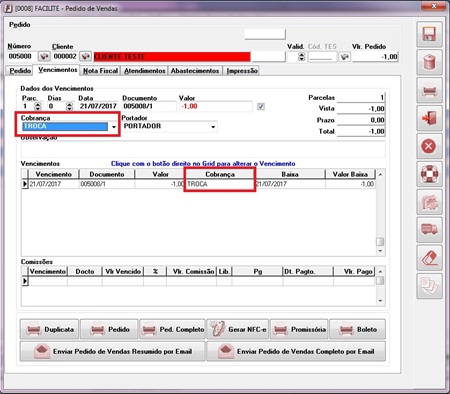This screenshot has height=394, width=450.
Task: Select the Vencimentos tab
Action: [57, 70]
